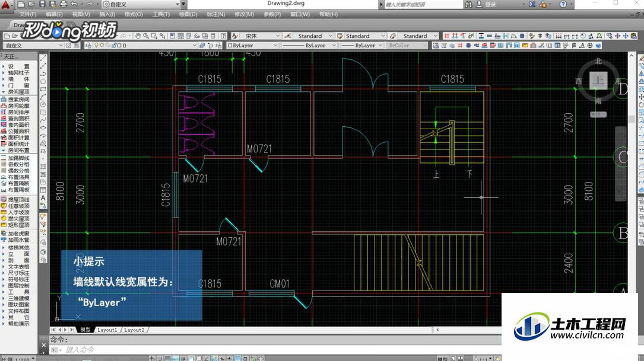Image resolution: width=644 pixels, height=361 pixels.
Task: Click the ViewCube 上 top face
Action: pyautogui.click(x=598, y=81)
